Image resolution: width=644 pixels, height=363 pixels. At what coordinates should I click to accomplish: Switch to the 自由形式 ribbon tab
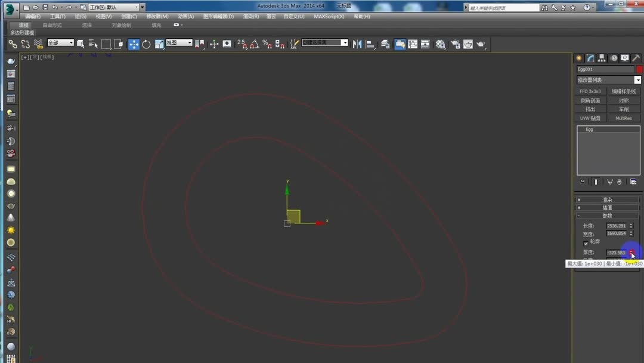[54, 25]
